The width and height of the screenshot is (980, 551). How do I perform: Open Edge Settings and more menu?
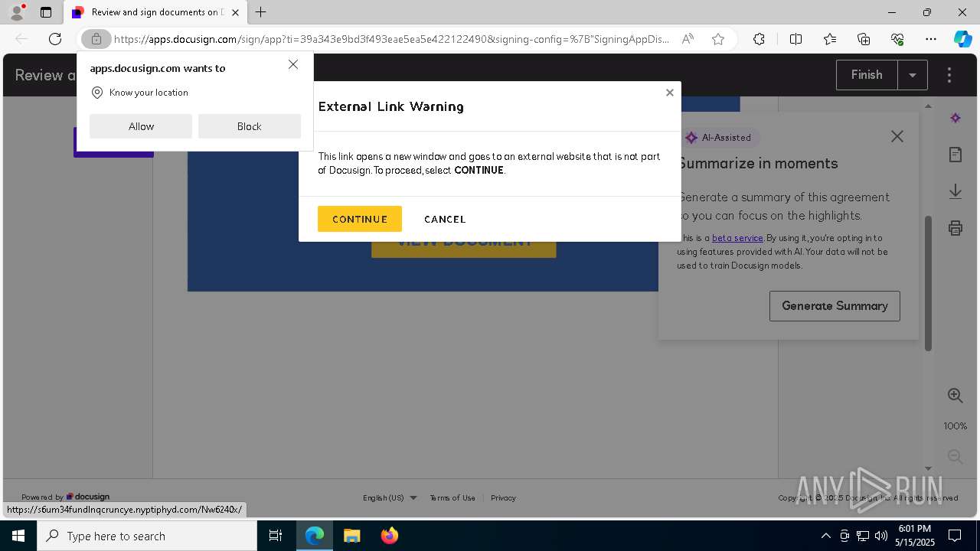pos(931,39)
